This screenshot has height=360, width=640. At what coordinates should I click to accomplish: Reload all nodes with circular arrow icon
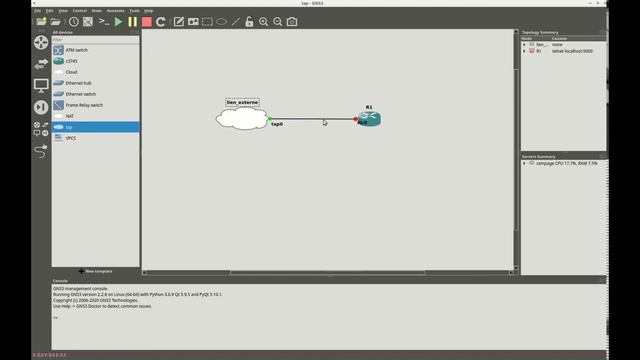tap(161, 22)
